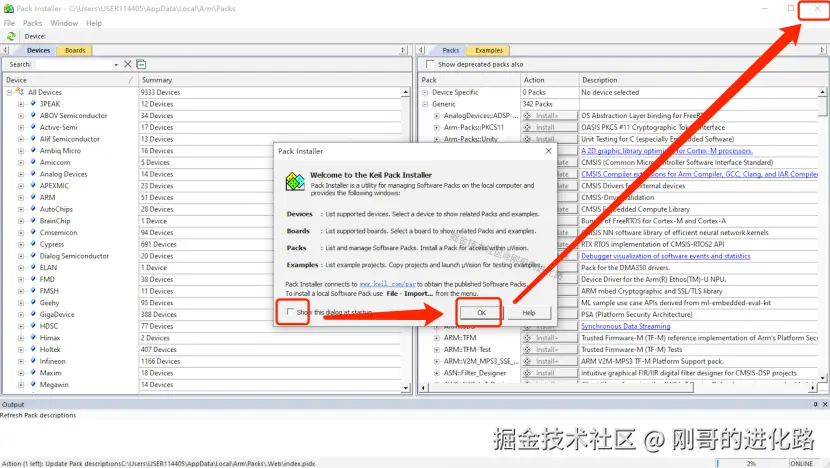Screen dimensions: 830x468
Task: Click the Packs pane horizontal scrollbar
Action: (x=560, y=388)
